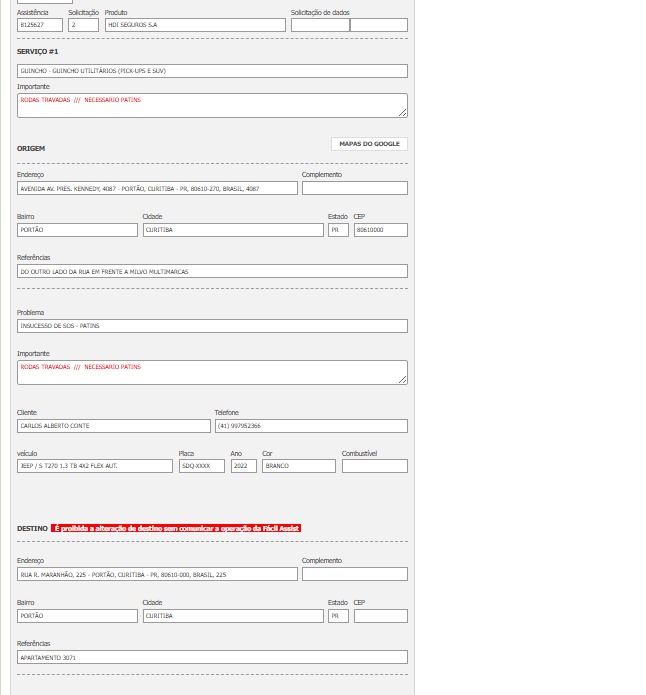Click the red Destino warning about Fácil Assist
This screenshot has width=646, height=695.
click(x=176, y=528)
